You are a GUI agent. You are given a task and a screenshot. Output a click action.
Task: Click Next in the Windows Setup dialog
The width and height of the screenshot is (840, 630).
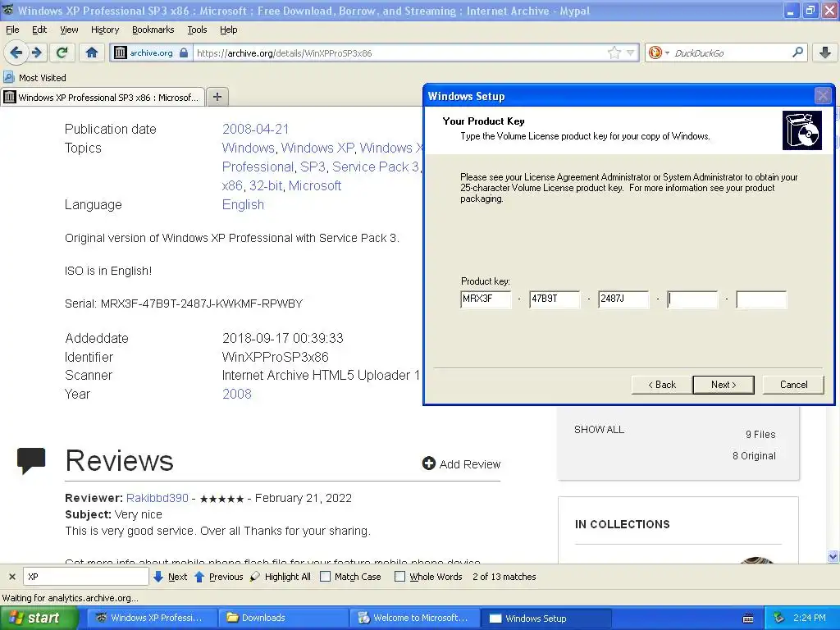click(x=724, y=385)
